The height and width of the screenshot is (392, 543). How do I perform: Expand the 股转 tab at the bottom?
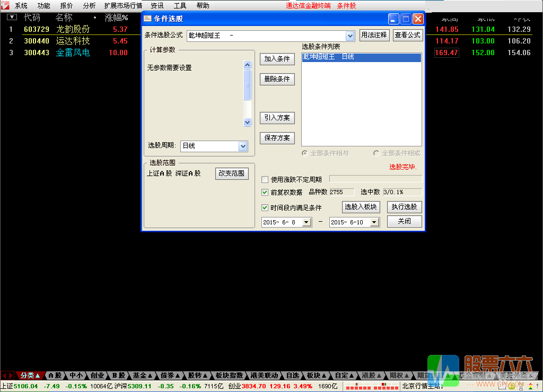pyautogui.click(x=197, y=376)
